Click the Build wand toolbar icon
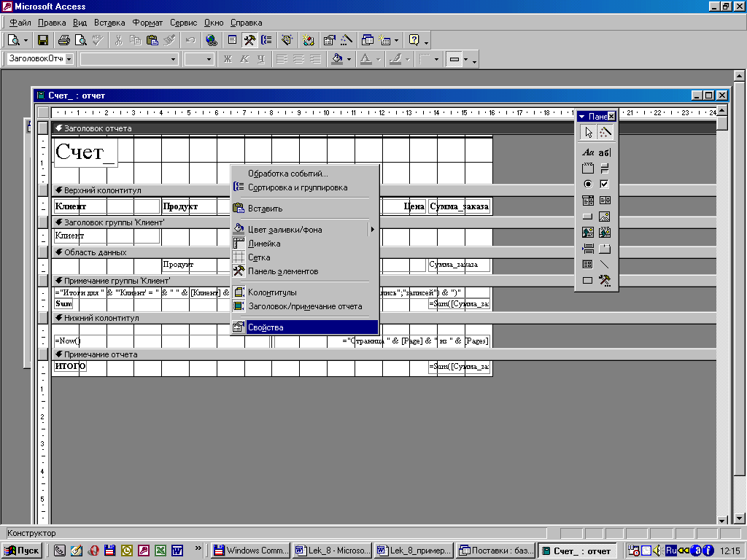The width and height of the screenshot is (747, 560). (347, 41)
